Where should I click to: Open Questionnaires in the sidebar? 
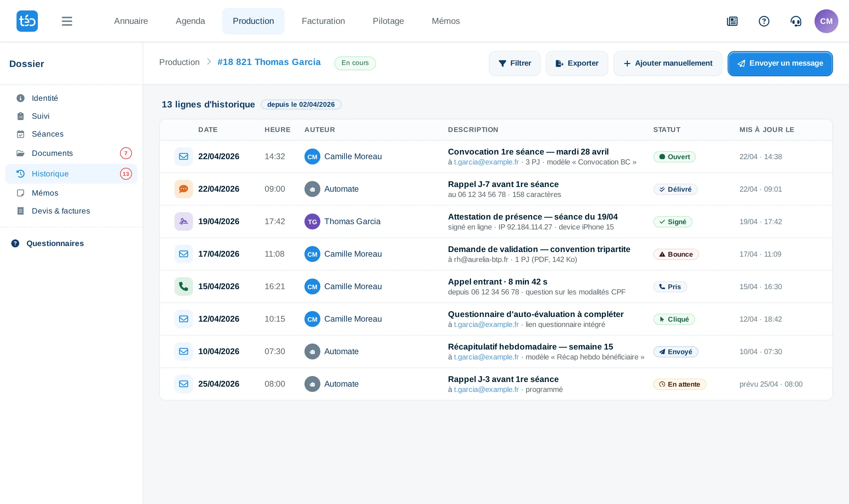tap(47, 243)
